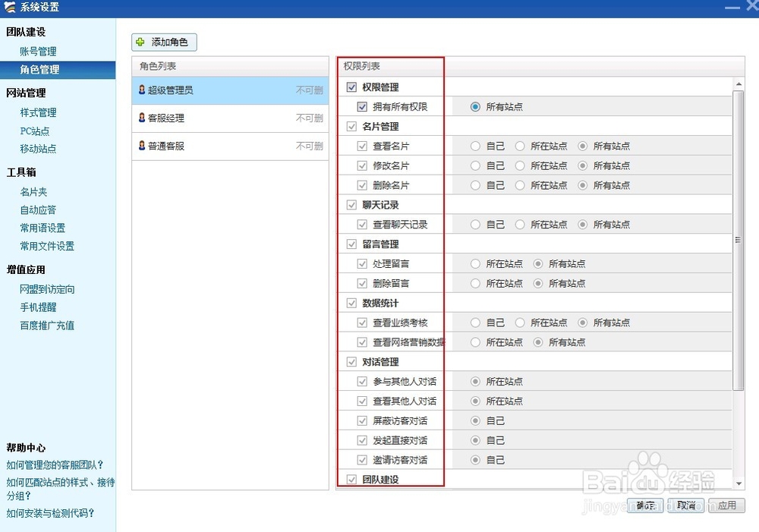This screenshot has height=532, width=759.
Task: Click the 系统设置 logo in the title bar
Action: tap(10, 6)
